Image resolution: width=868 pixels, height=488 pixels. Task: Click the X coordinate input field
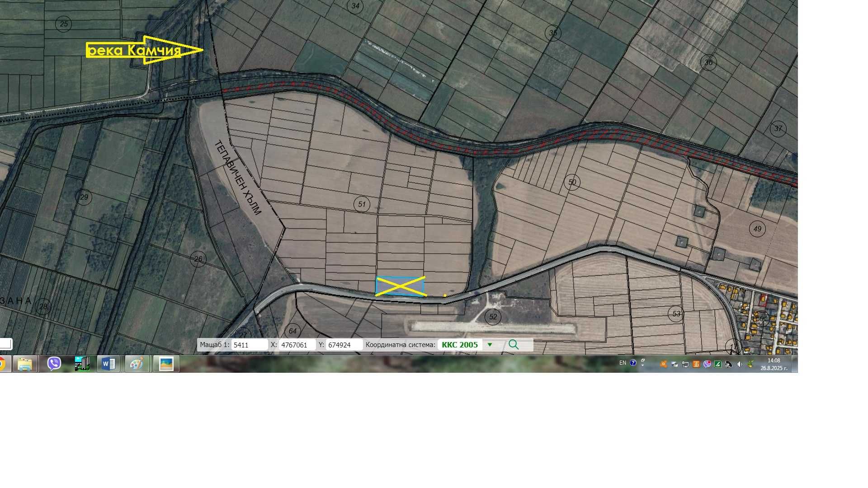[x=297, y=345]
